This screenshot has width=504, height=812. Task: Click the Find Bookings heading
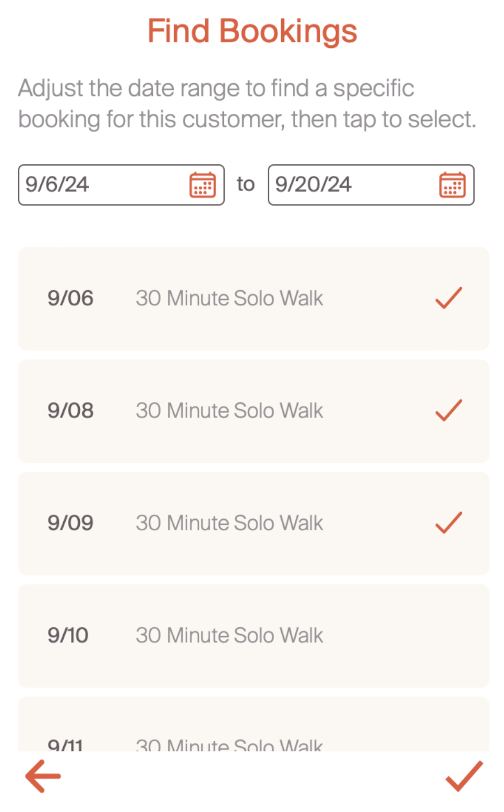(252, 31)
